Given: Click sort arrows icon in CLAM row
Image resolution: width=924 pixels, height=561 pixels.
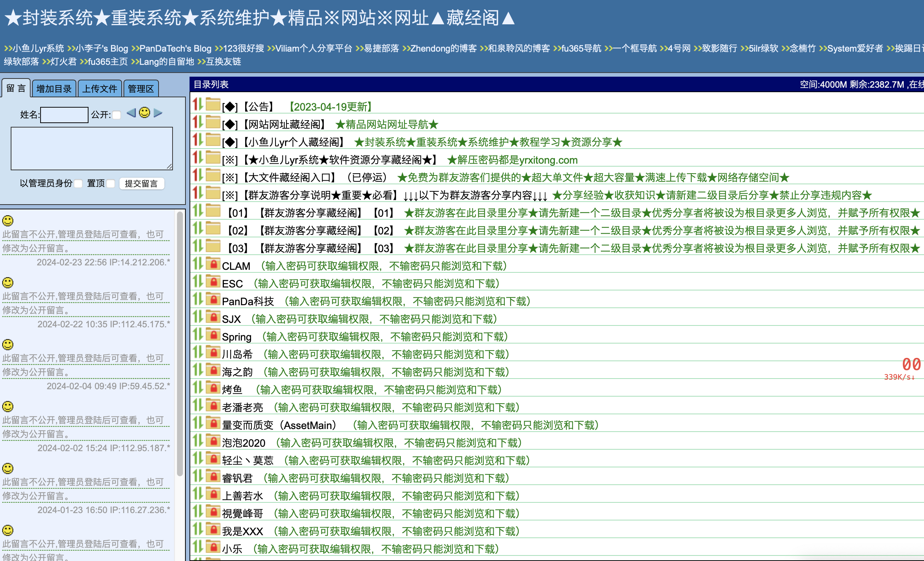Looking at the screenshot, I should (x=198, y=263).
